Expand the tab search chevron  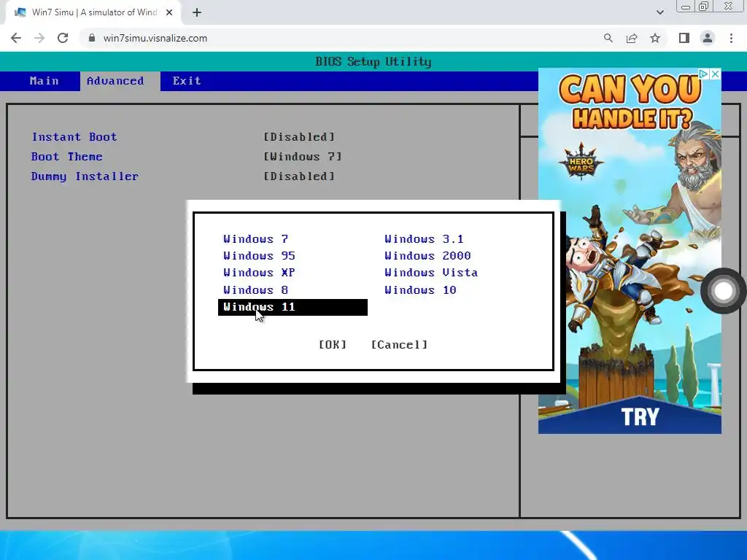tap(659, 12)
